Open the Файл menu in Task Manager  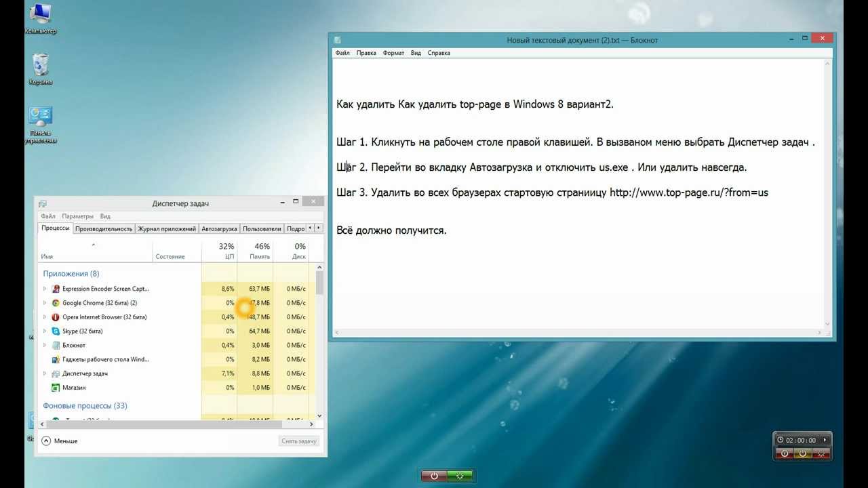(x=47, y=216)
